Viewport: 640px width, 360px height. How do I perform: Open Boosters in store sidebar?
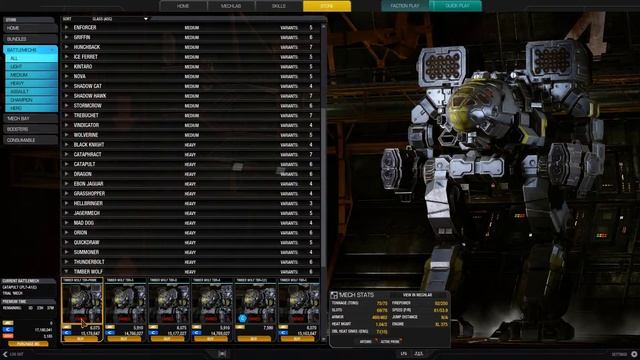tap(30, 129)
